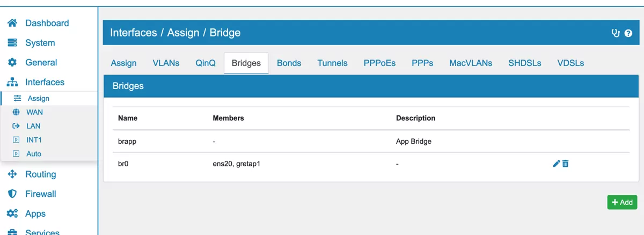Expand the System sidebar menu
The image size is (644, 235).
coord(40,43)
